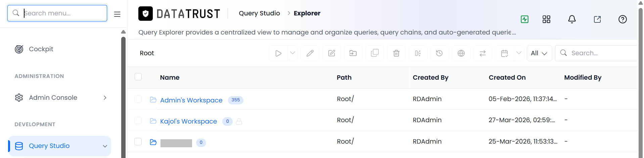Click the compare/split columns icon

tap(418, 53)
